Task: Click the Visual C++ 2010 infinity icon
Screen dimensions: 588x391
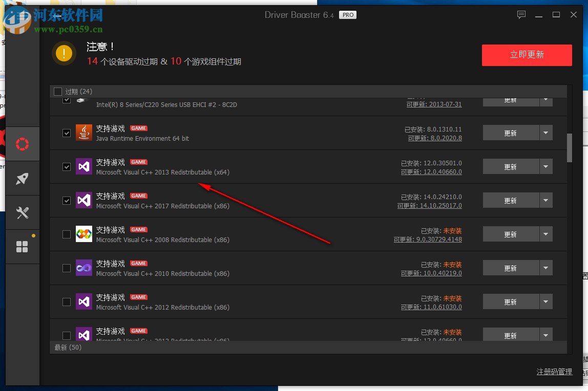Action: [83, 268]
